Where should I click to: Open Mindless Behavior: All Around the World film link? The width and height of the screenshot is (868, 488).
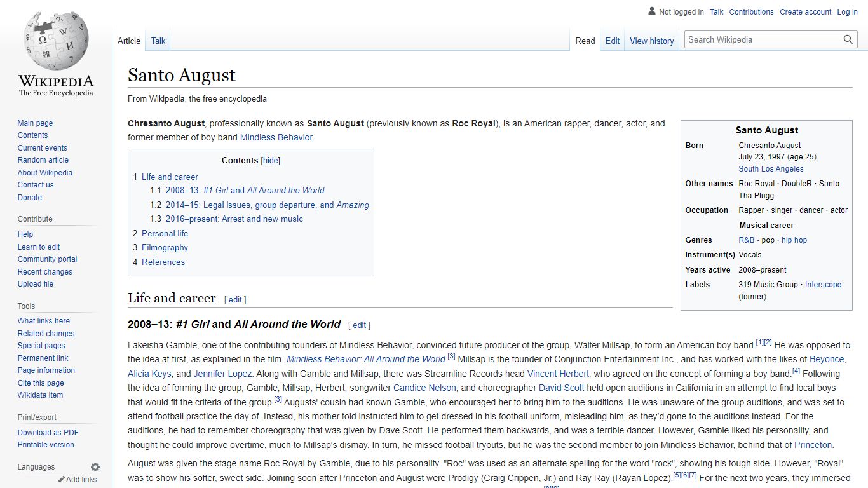click(x=366, y=360)
